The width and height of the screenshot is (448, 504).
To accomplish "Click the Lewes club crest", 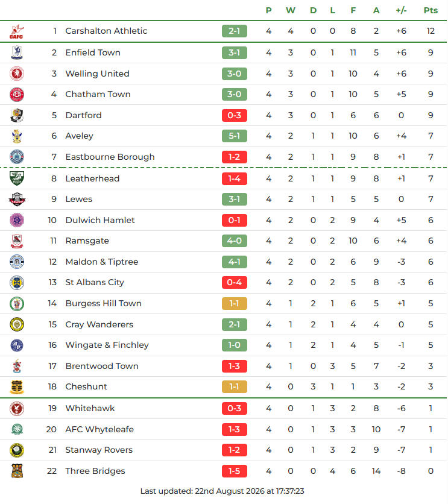I will (17, 200).
